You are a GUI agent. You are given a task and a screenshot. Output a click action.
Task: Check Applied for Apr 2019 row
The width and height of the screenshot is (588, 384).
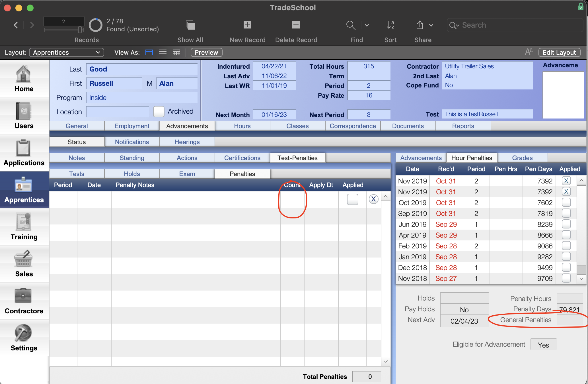566,235
